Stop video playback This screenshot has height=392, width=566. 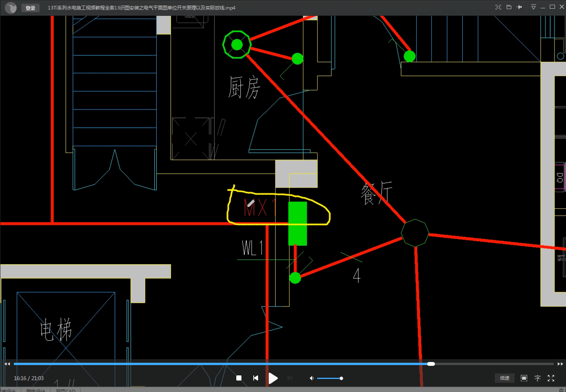click(x=239, y=378)
